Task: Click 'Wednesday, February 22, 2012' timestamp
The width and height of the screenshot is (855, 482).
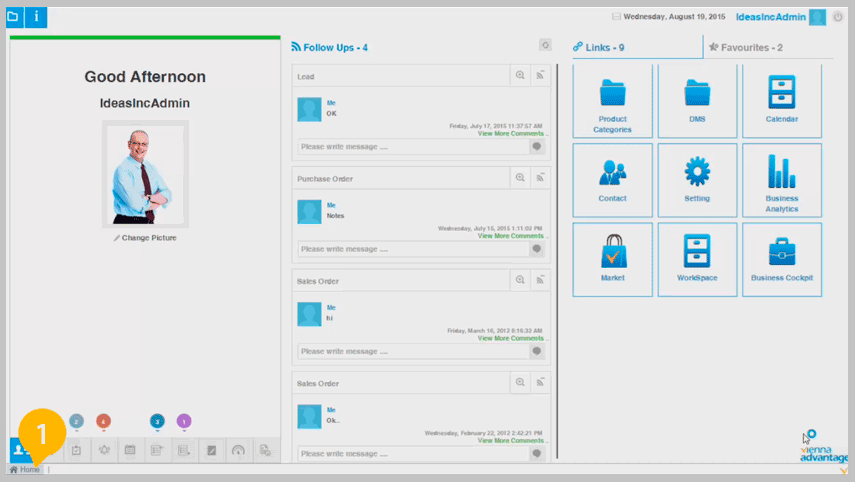Action: (484, 433)
